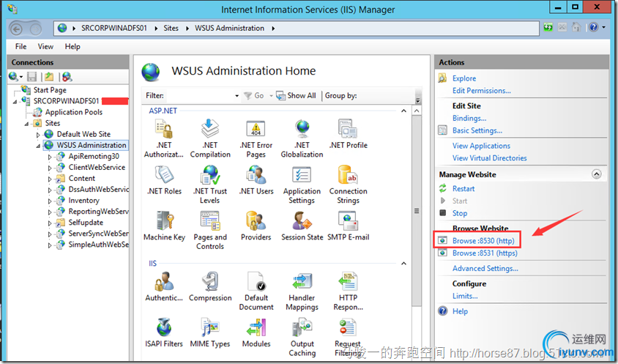Collapse the IIS group section
The height and width of the screenshot is (364, 618).
(x=403, y=263)
